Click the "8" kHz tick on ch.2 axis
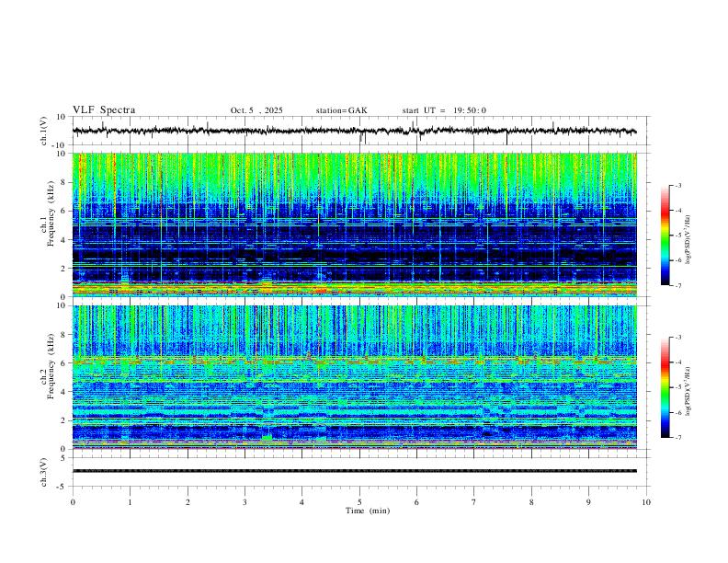Viewport: 728px width, 563px height. [64, 335]
